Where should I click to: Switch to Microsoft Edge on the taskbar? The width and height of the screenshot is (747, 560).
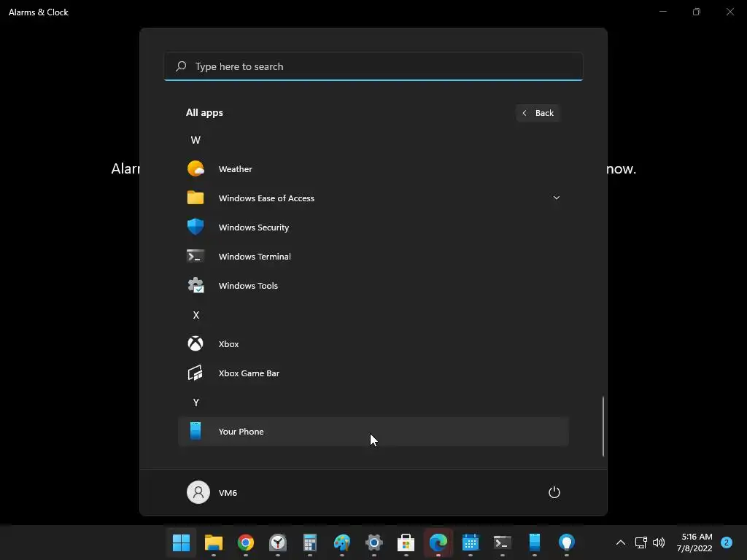click(438, 542)
